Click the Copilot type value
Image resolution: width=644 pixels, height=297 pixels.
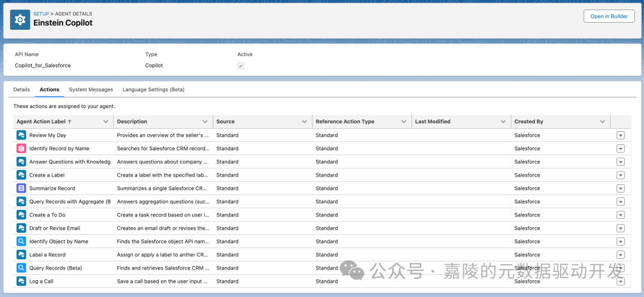pos(154,66)
